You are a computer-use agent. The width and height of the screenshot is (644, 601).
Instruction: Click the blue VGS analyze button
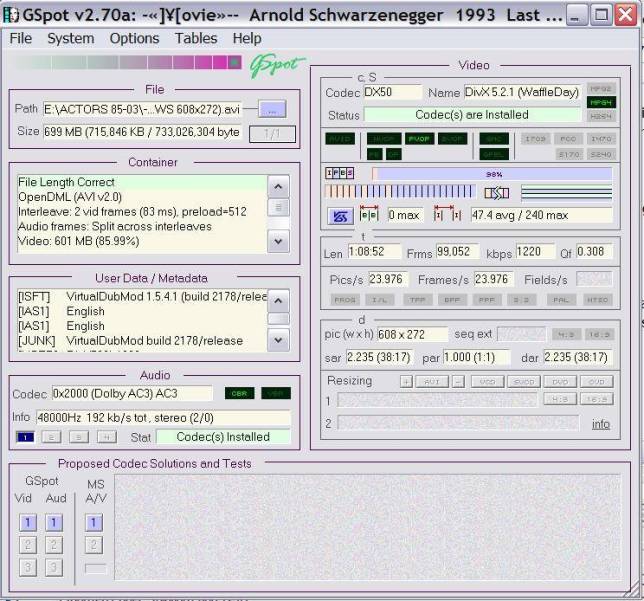[x=340, y=216]
